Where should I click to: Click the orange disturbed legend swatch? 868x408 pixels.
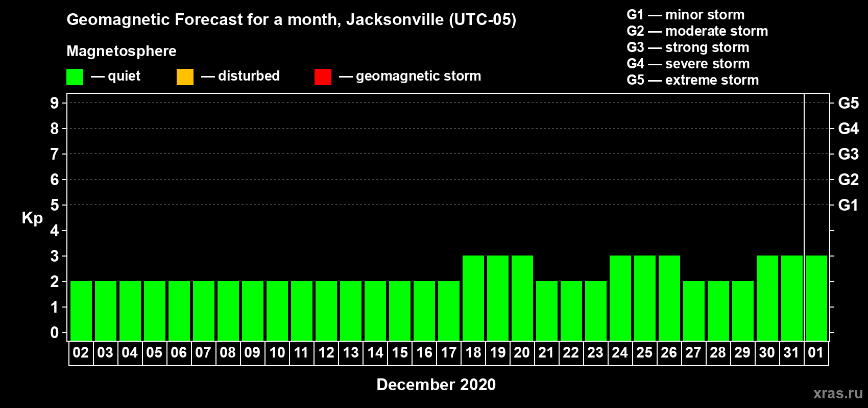(x=185, y=77)
